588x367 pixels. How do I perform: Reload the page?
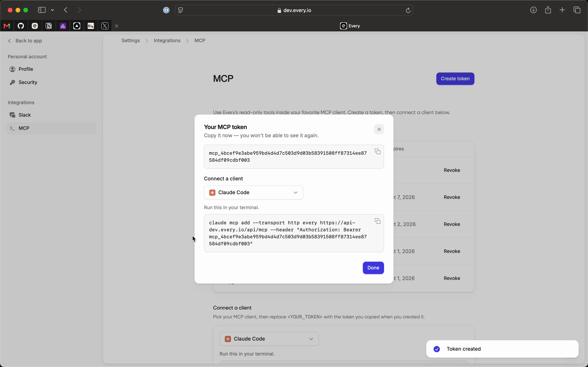tap(408, 10)
